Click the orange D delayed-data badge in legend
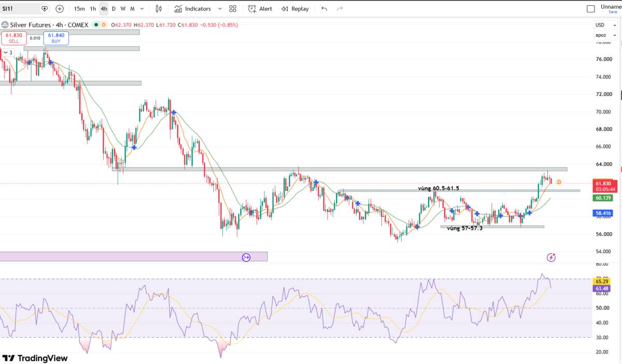Screen dimensions: 622x364 click(104, 25)
